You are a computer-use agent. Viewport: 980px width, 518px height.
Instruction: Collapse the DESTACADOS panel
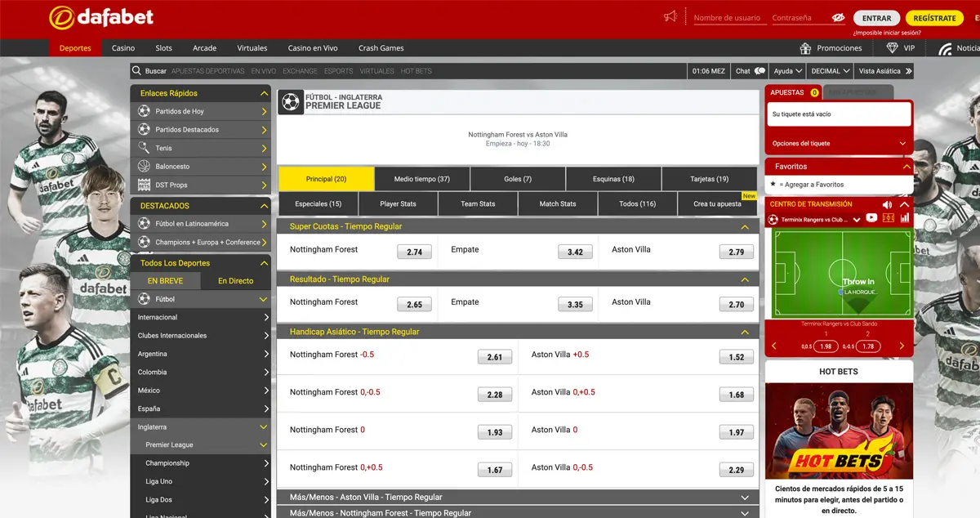264,206
